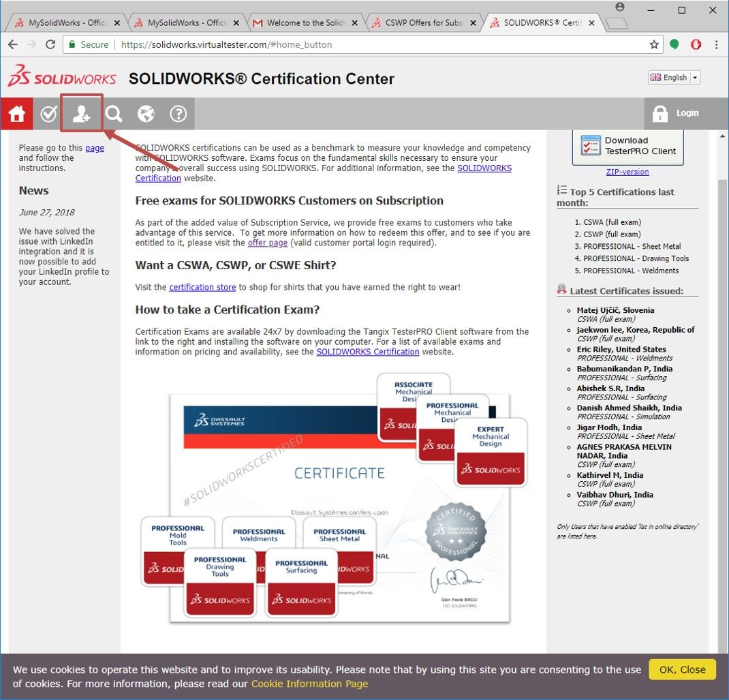
Task: Select the Home icon in the toolbar
Action: tap(16, 113)
